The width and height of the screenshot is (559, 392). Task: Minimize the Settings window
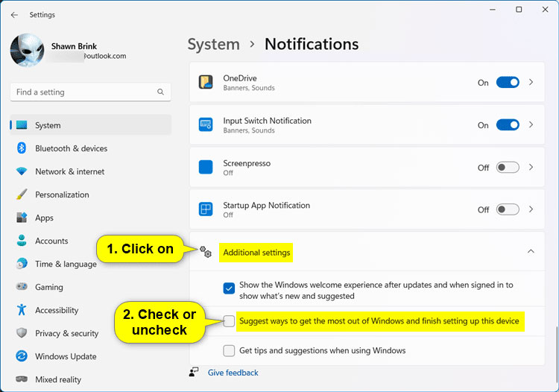click(493, 10)
